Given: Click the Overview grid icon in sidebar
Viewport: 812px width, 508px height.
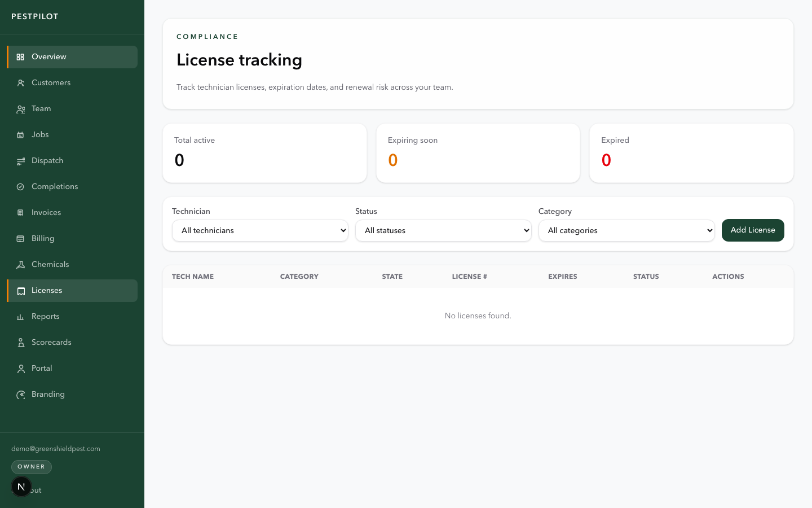Looking at the screenshot, I should 20,57.
